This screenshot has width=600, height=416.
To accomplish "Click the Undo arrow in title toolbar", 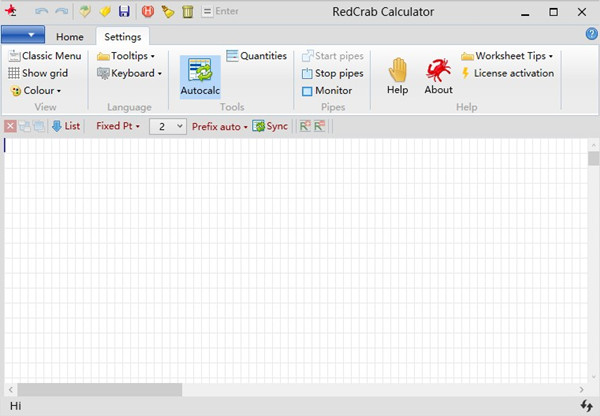I will (x=41, y=11).
